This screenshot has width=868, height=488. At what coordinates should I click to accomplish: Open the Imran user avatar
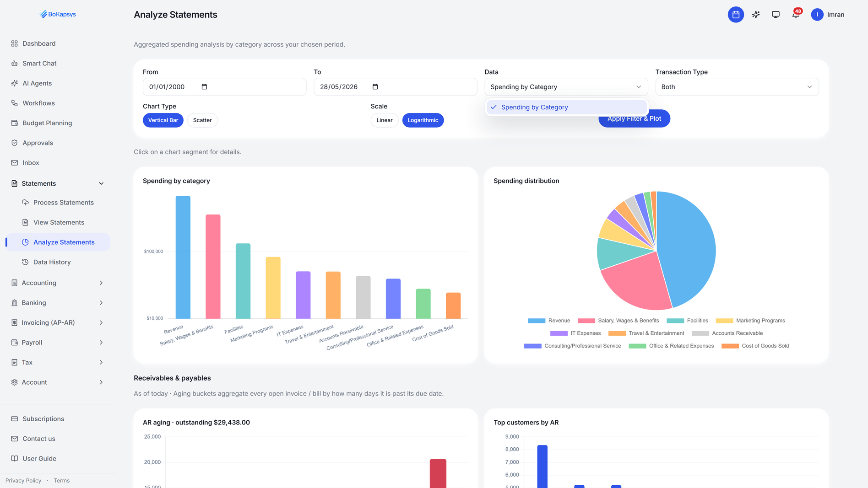point(817,15)
